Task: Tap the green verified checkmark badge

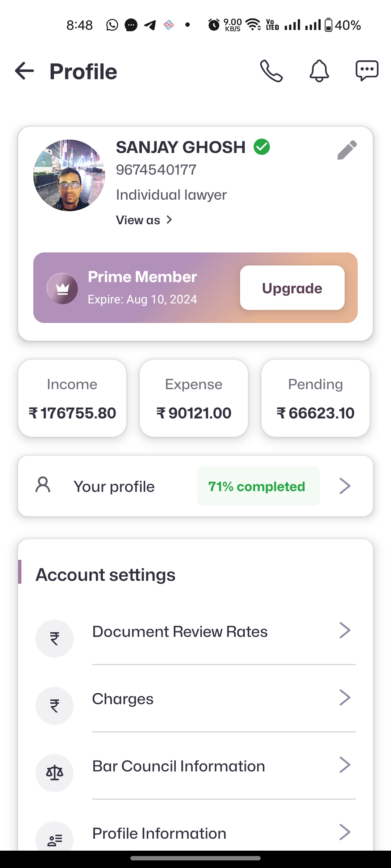Action: [262, 147]
